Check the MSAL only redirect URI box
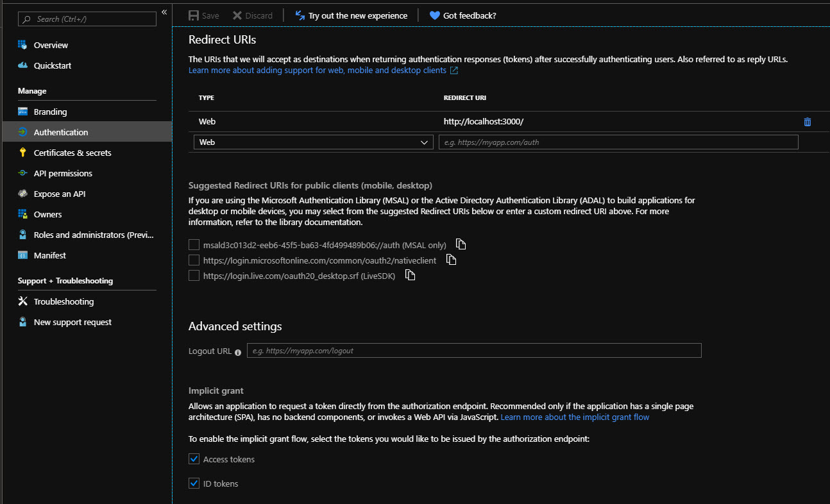 (194, 245)
